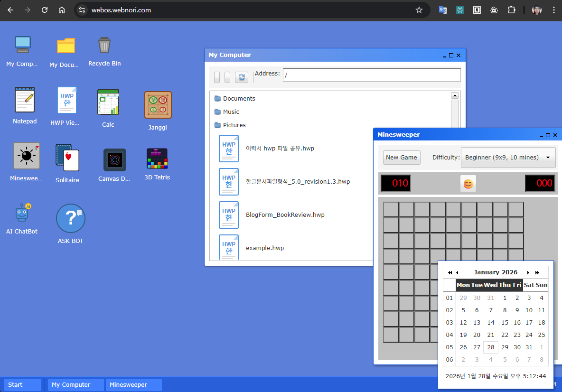Click the refresh icon in My Computer toolbar
The height and width of the screenshot is (392, 562).
242,77
